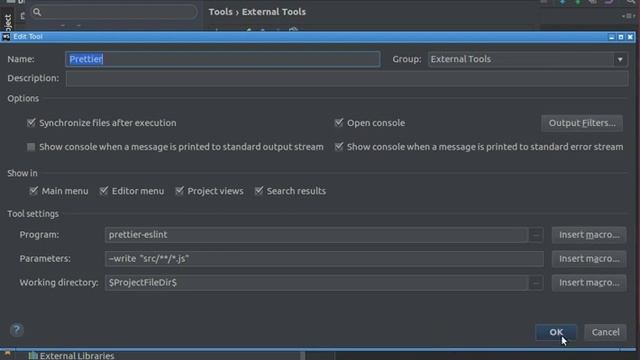The image size is (640, 360).
Task: Click Insert macro for the Parameters field
Action: click(x=589, y=258)
